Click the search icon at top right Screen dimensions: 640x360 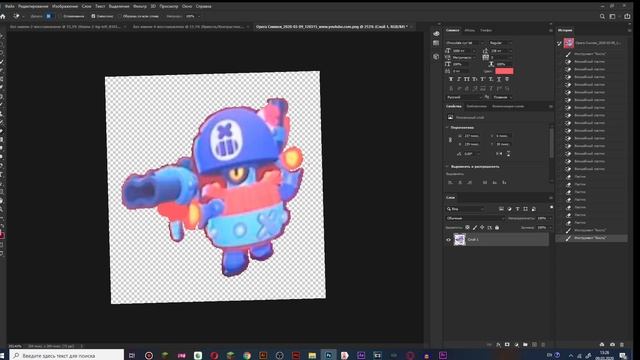(x=602, y=16)
